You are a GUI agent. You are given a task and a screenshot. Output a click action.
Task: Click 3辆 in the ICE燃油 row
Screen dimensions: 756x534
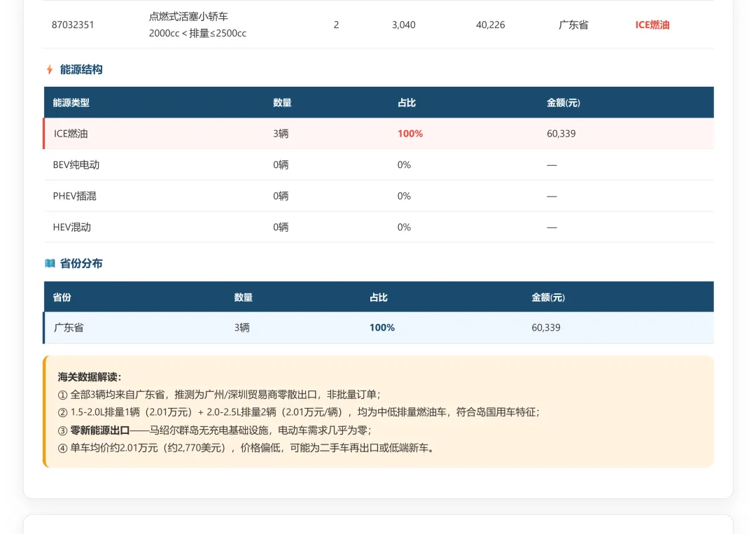pos(281,134)
